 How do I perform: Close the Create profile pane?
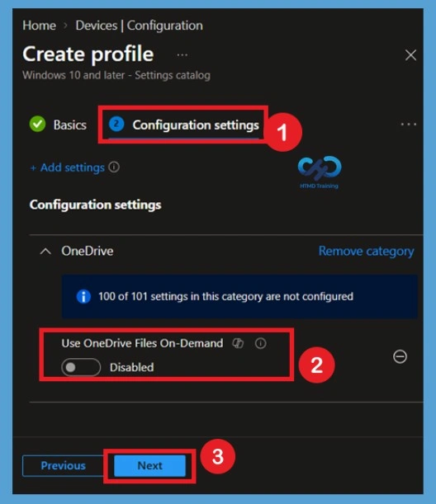pyautogui.click(x=410, y=55)
